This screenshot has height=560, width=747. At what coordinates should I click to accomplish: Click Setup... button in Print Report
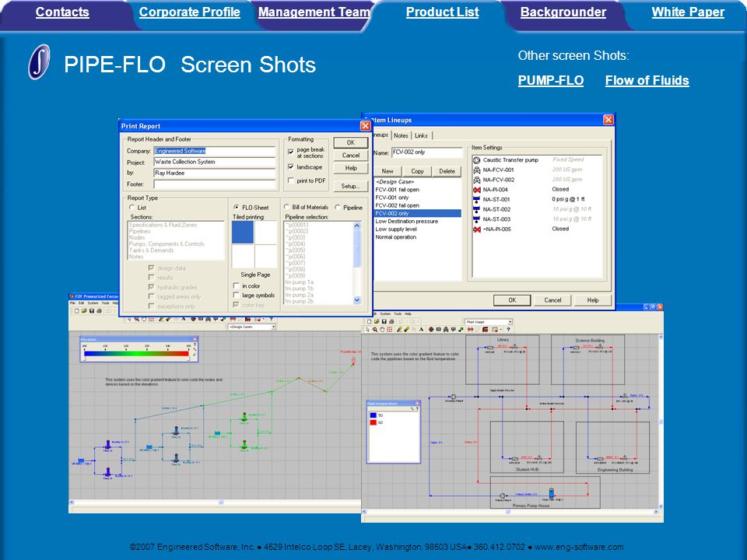351,186
